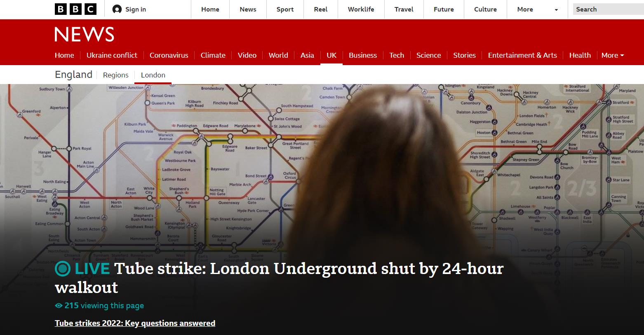The width and height of the screenshot is (644, 335).
Task: Click the Search input field
Action: [609, 9]
